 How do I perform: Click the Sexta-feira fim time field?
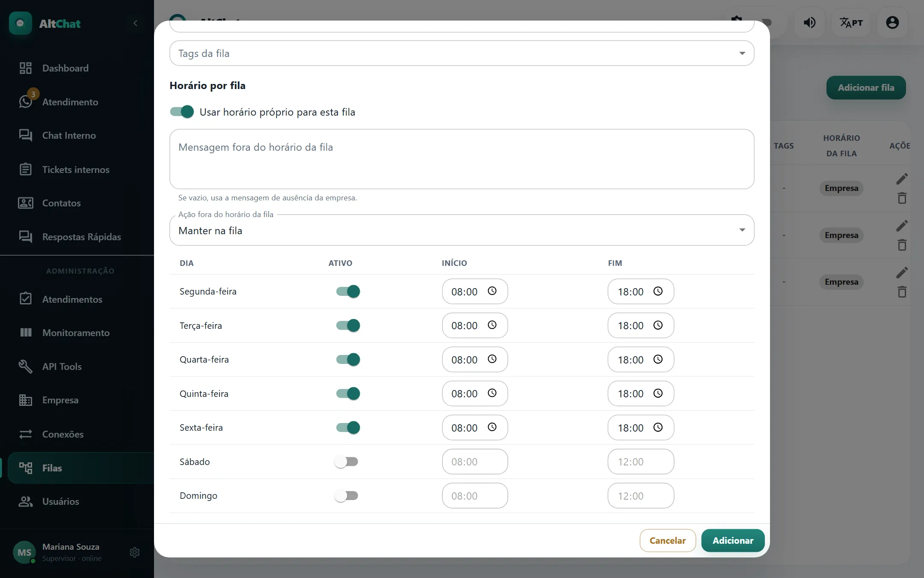(641, 427)
